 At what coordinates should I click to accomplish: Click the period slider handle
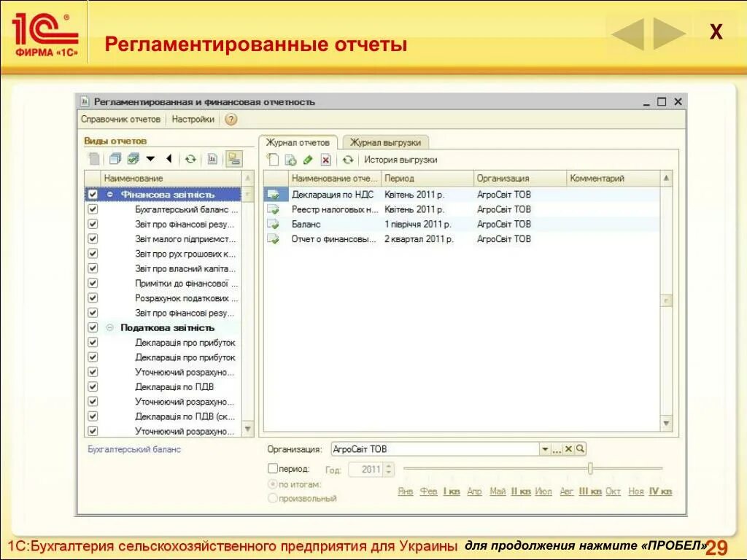pos(590,468)
